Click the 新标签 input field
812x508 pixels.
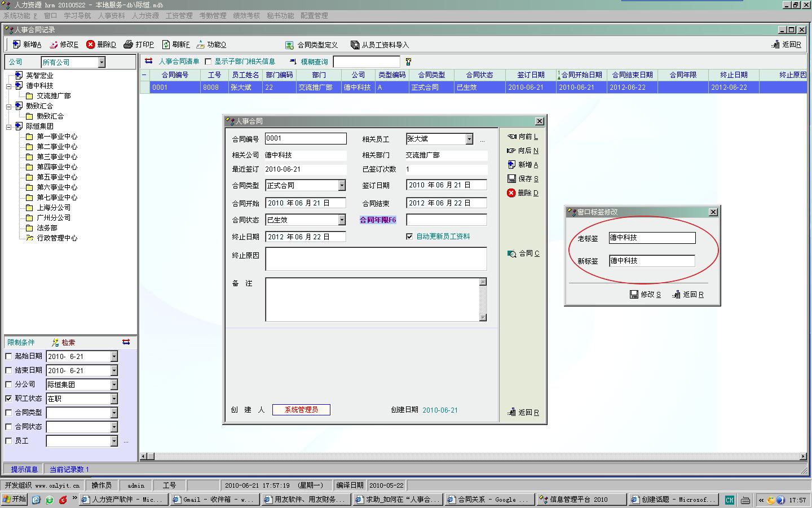coord(652,261)
